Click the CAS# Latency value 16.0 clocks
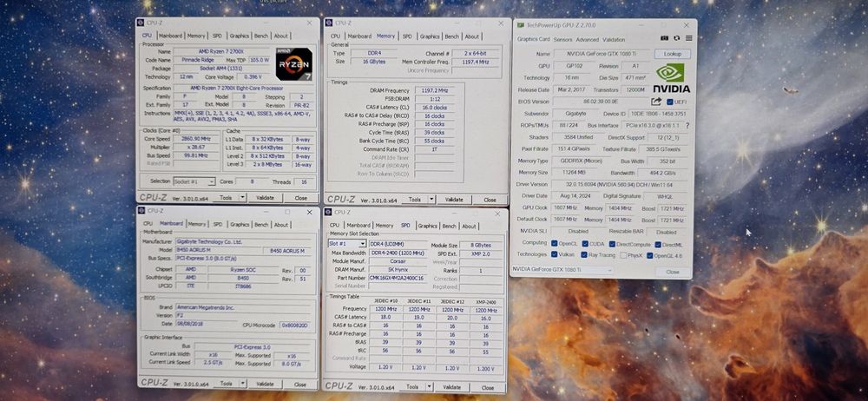868x401 pixels. 435,108
